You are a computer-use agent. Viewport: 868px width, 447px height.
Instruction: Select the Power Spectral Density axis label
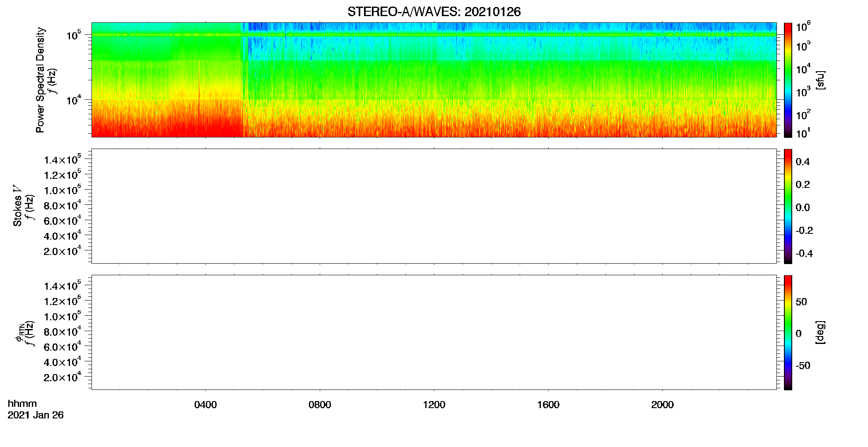[40, 80]
